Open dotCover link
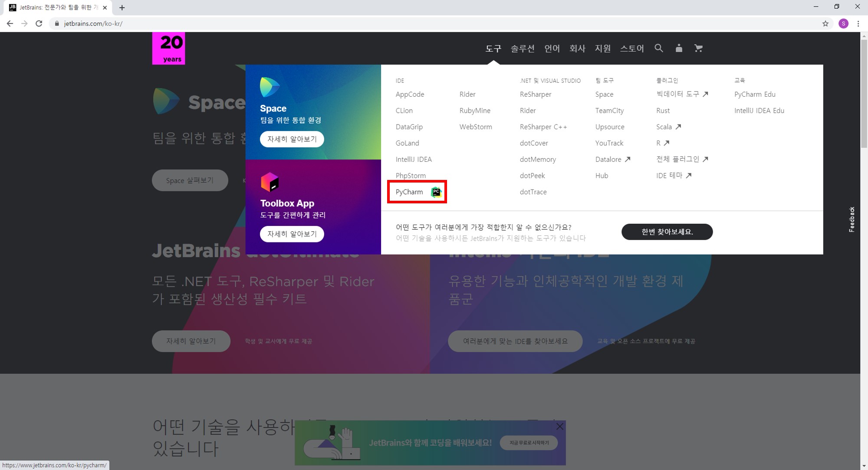The width and height of the screenshot is (868, 470). [x=534, y=143]
